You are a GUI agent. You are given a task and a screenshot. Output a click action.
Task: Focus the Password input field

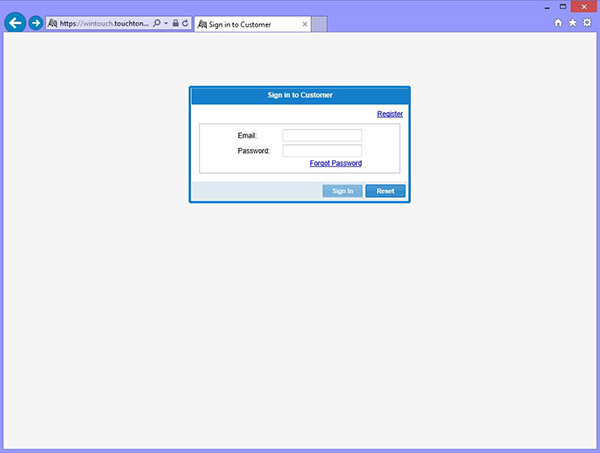point(322,151)
